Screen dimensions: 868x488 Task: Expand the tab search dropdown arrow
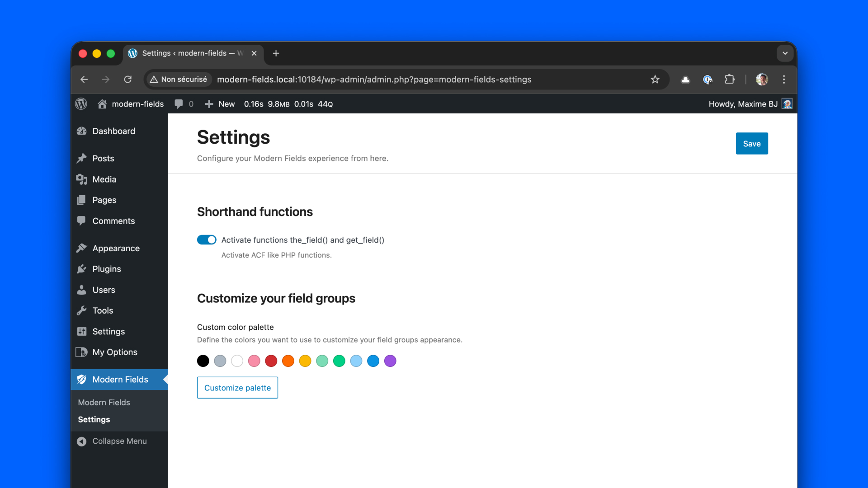[x=785, y=53]
